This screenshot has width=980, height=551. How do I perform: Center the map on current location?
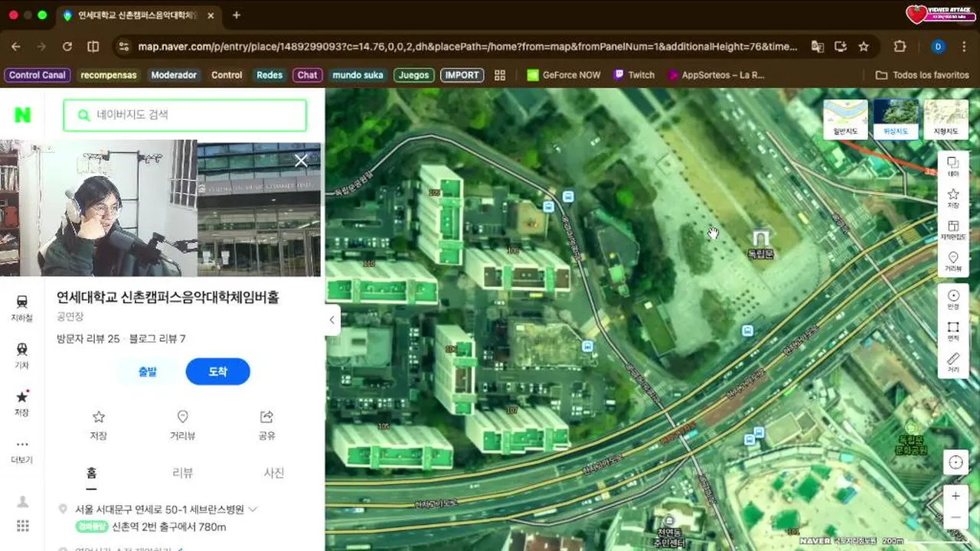(x=955, y=462)
